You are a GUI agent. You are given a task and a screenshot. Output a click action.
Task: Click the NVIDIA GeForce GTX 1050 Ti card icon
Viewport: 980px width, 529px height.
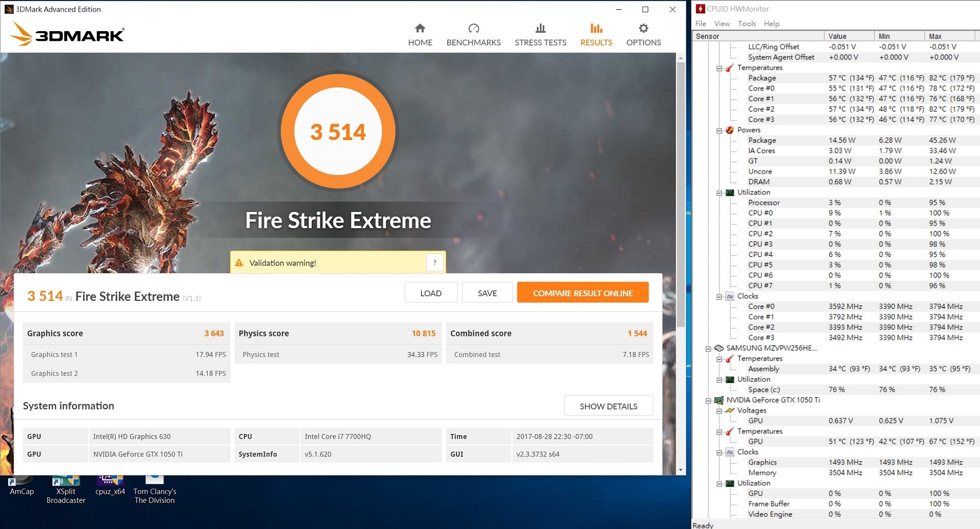tap(719, 400)
